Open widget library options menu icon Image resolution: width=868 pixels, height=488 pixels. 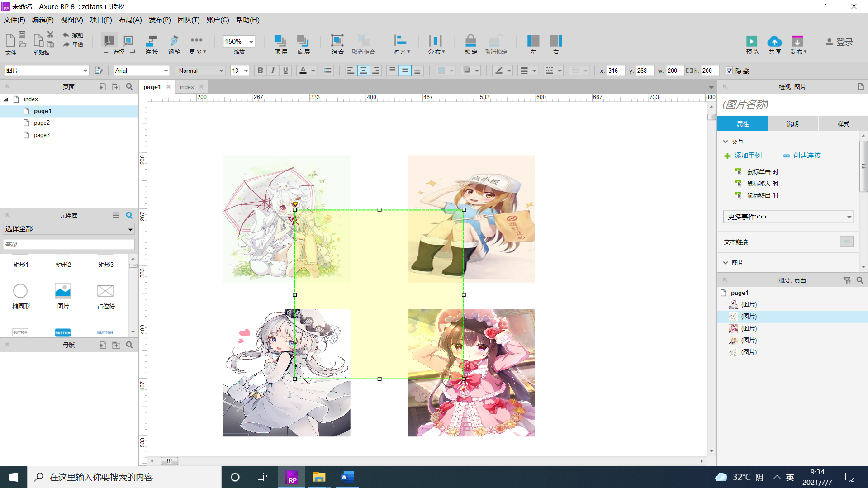(116, 216)
